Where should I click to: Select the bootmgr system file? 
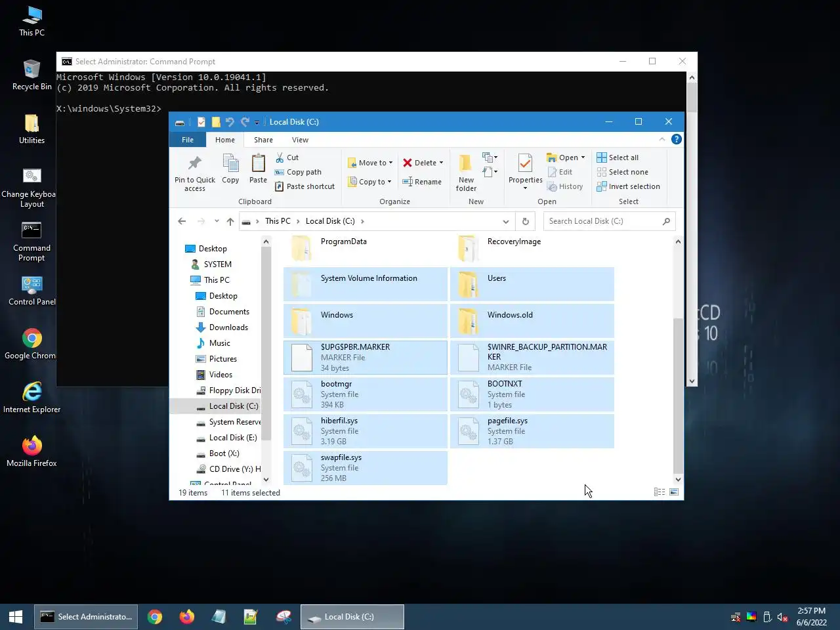tap(366, 394)
